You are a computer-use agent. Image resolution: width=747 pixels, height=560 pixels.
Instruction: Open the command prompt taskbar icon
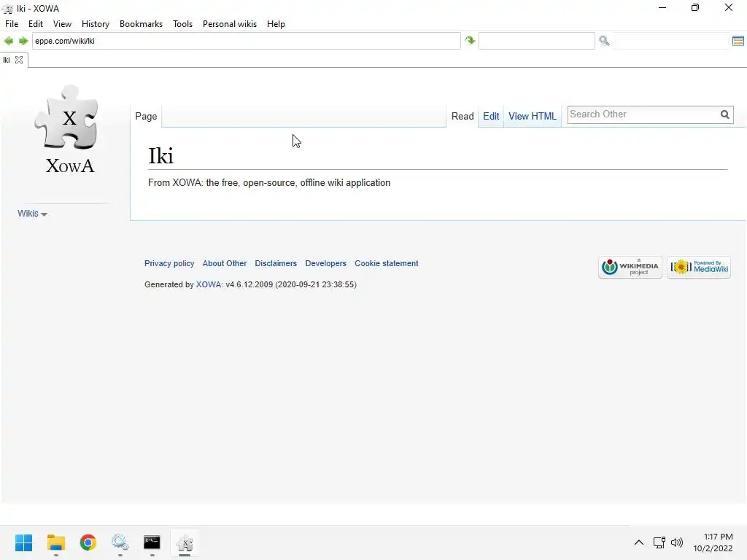[152, 542]
